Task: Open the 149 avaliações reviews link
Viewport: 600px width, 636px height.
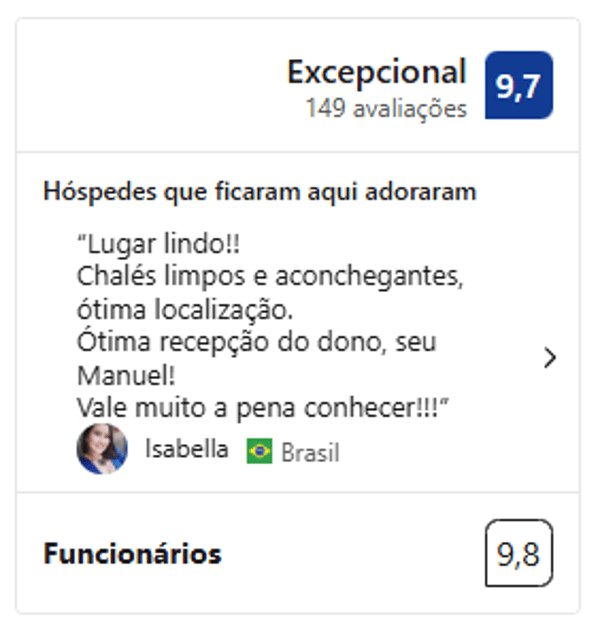Action: coord(386,109)
